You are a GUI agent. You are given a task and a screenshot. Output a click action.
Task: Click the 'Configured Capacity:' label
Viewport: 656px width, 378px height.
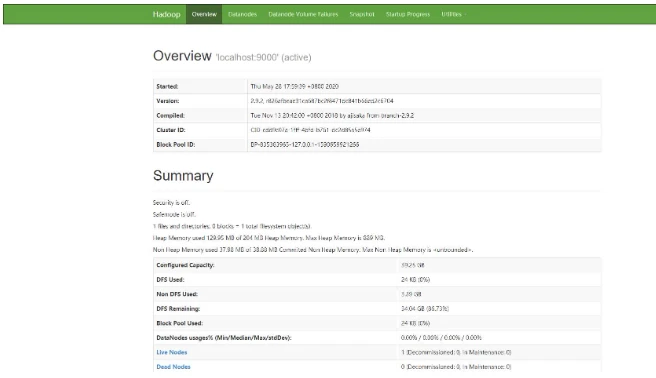click(x=185, y=265)
